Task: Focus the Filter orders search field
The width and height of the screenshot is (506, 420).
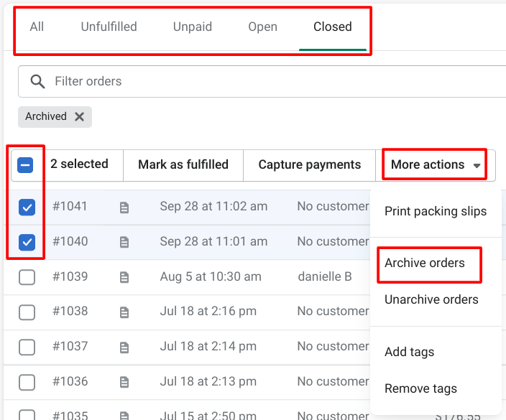Action: tap(262, 82)
